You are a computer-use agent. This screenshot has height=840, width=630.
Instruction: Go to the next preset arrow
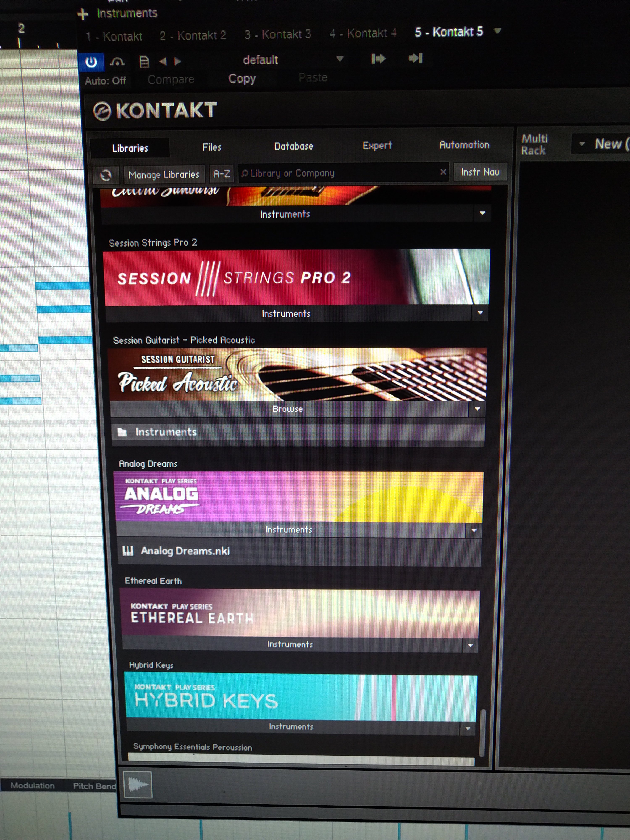178,61
